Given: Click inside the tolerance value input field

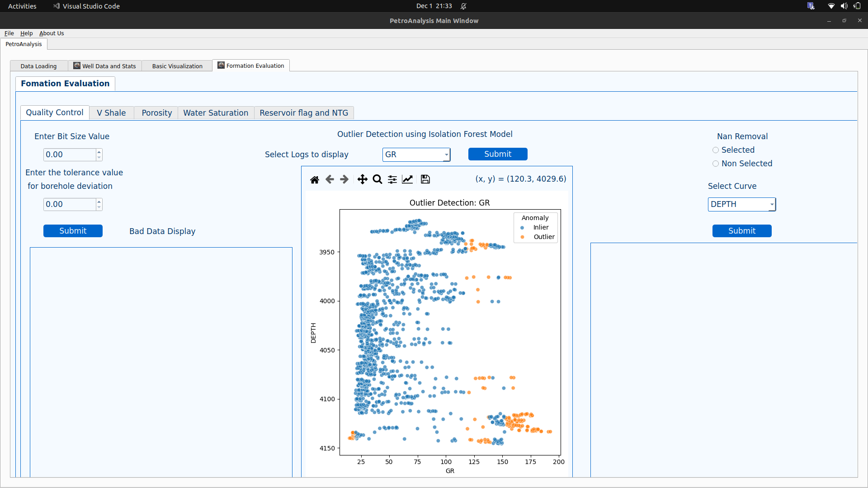Looking at the screenshot, I should [x=68, y=204].
